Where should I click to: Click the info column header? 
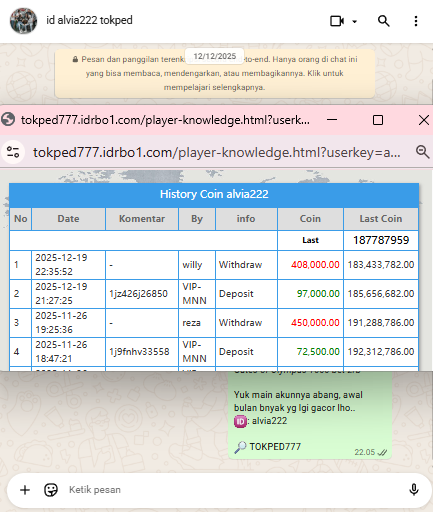click(246, 219)
